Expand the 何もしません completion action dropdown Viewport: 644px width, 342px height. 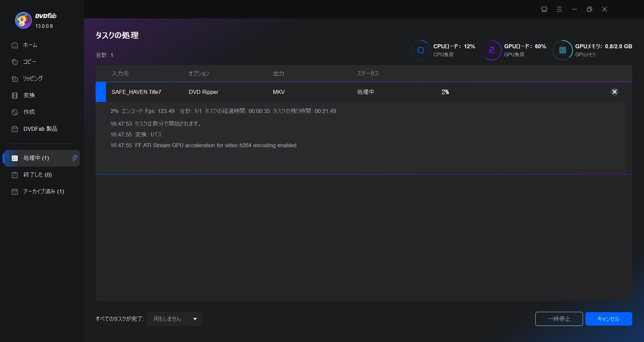[x=175, y=319]
